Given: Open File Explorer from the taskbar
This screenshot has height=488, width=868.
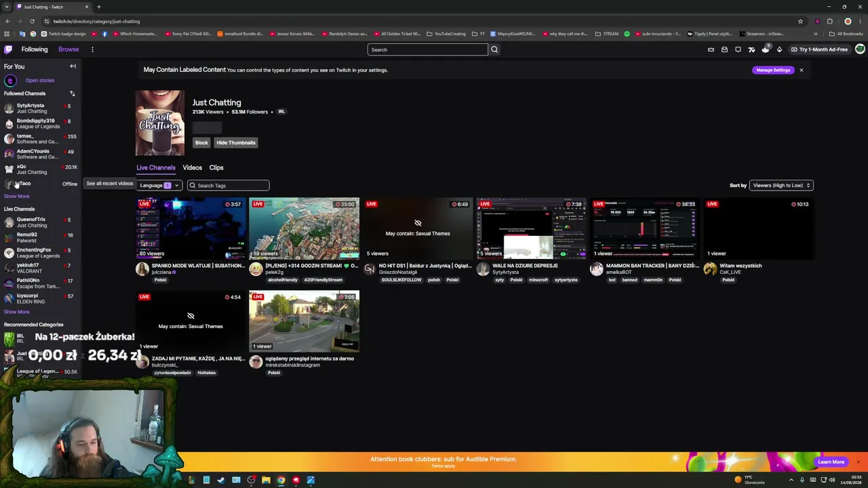Looking at the screenshot, I should pos(266,480).
